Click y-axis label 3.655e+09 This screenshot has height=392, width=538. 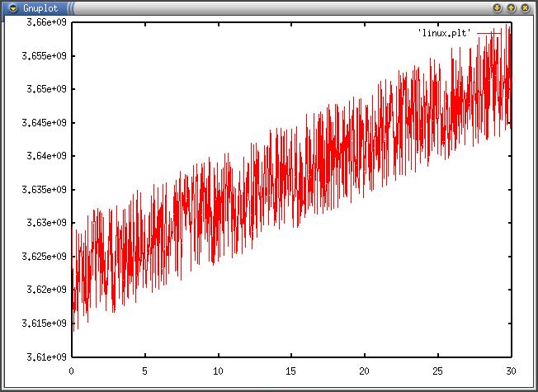[x=44, y=55]
